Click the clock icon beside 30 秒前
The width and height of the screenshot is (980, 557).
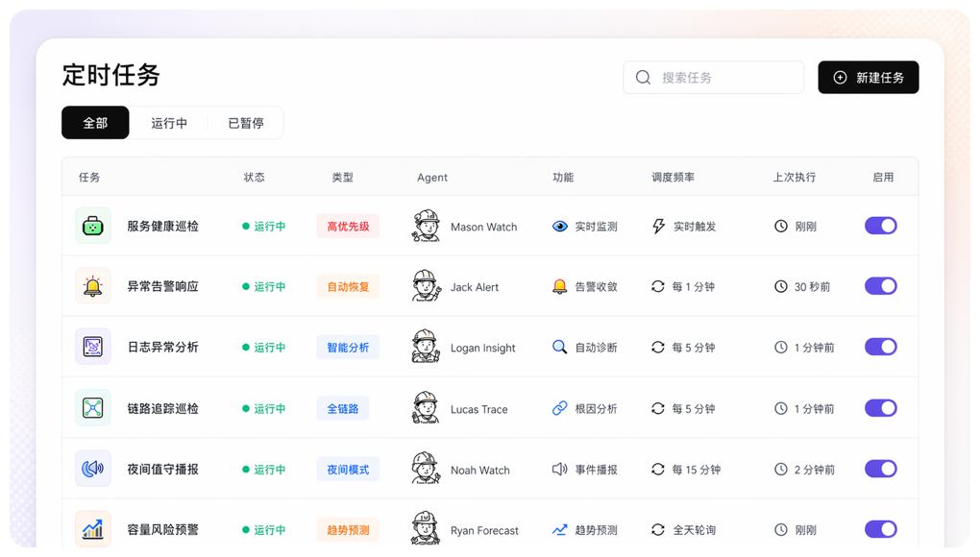780,286
